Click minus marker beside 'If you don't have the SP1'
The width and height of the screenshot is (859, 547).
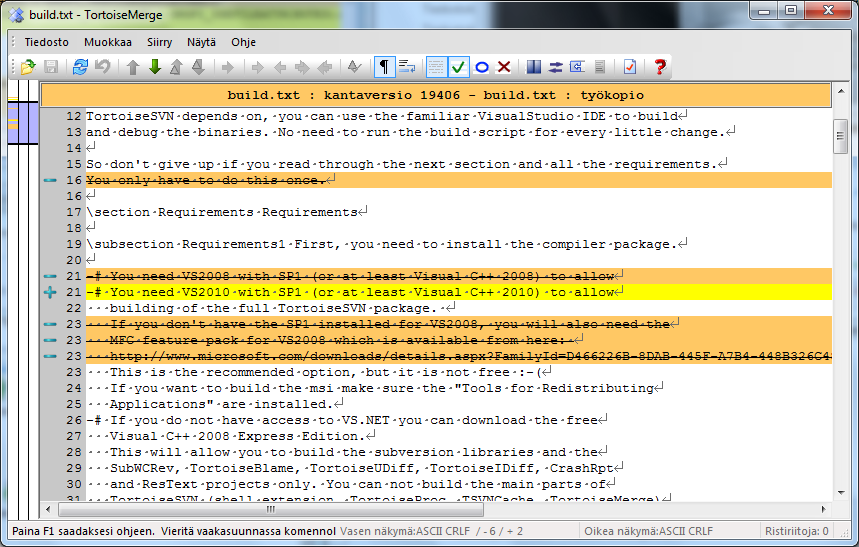(50, 324)
